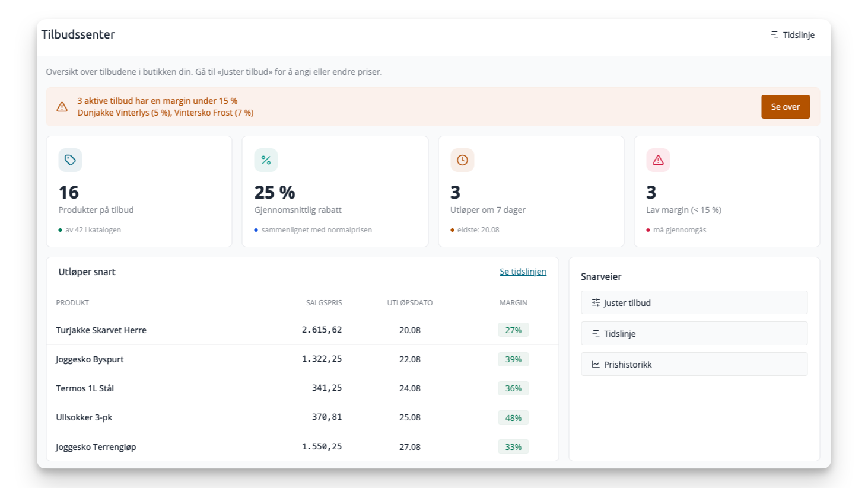Click the 36% margin badge for Termos

(x=513, y=388)
